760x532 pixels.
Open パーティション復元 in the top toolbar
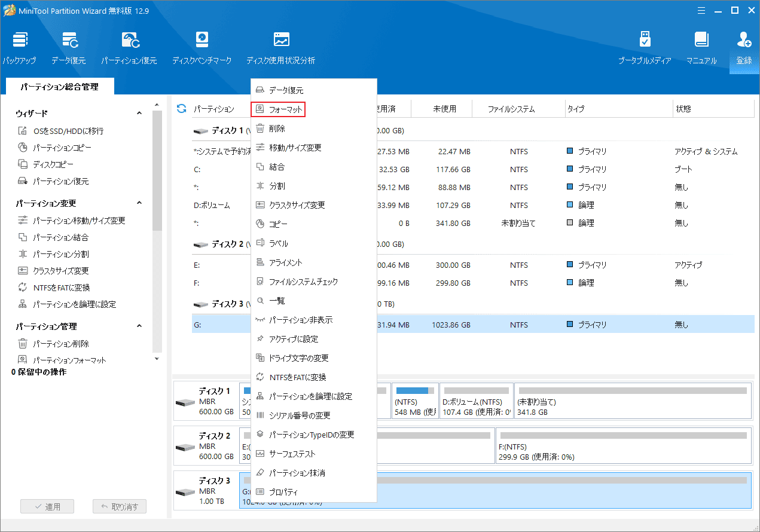[129, 49]
